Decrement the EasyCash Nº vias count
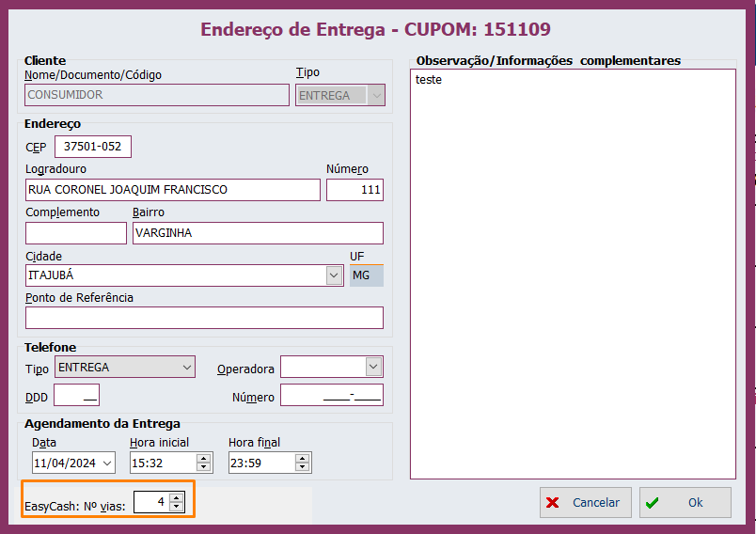The width and height of the screenshot is (756, 534). (x=176, y=507)
